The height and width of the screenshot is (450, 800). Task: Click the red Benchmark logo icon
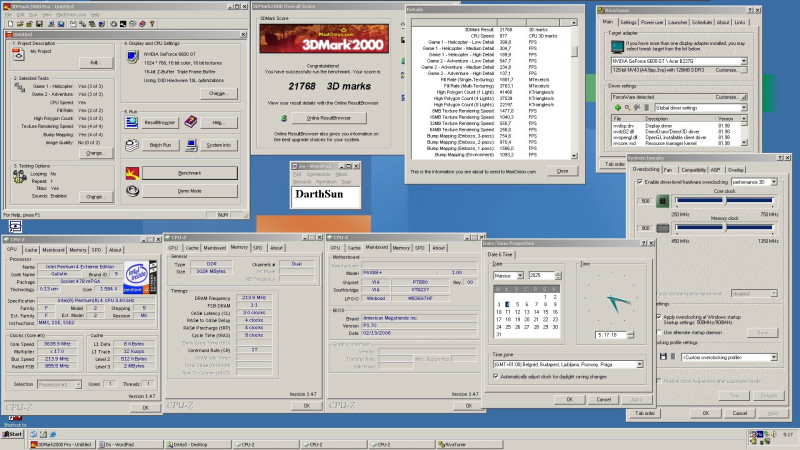coord(133,173)
